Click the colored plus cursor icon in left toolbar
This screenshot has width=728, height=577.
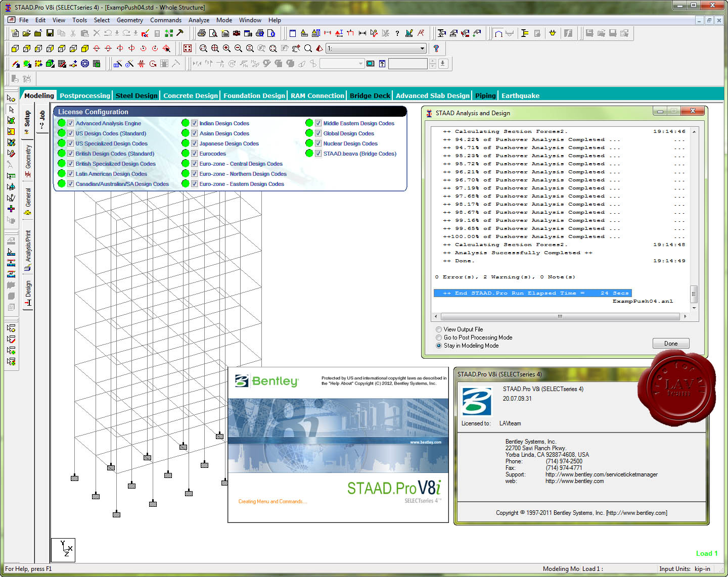point(11,209)
